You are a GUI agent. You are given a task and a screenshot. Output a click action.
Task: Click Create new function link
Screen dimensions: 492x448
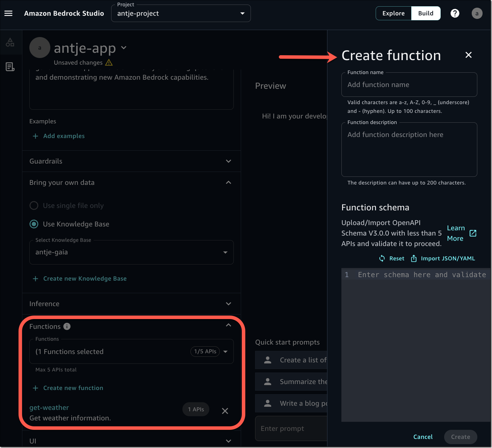click(73, 388)
